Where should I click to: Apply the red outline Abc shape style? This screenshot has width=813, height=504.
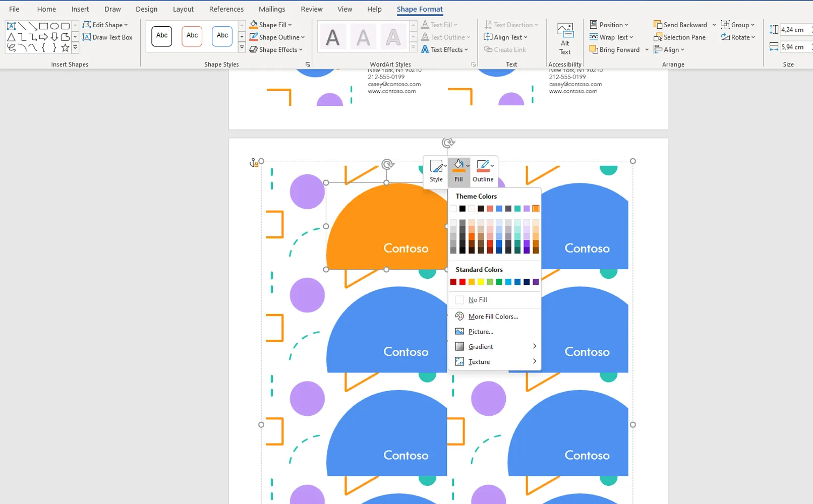click(192, 36)
